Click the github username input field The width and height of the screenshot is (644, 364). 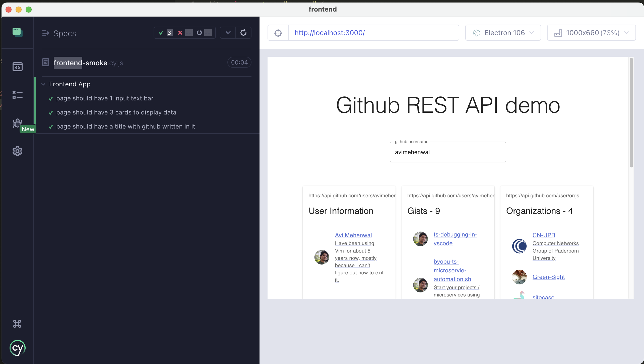[448, 152]
